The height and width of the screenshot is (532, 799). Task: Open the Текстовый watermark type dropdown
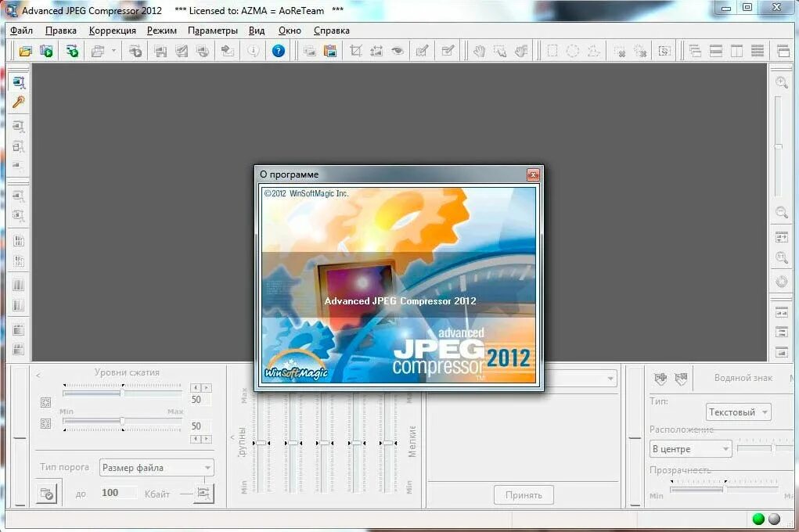pos(739,412)
